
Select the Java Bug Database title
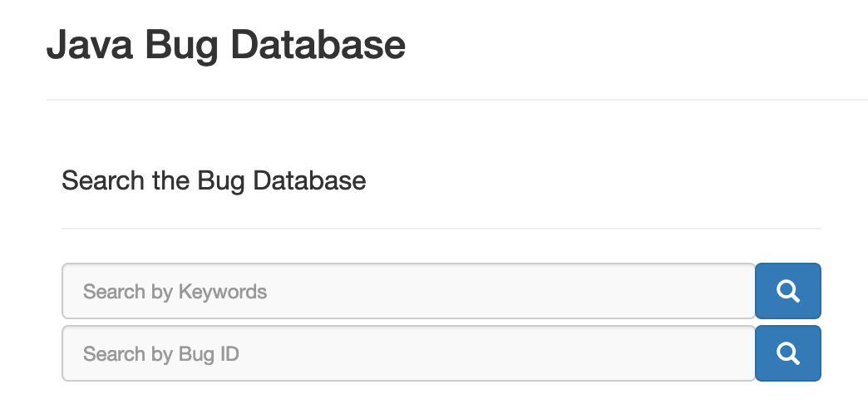(226, 46)
